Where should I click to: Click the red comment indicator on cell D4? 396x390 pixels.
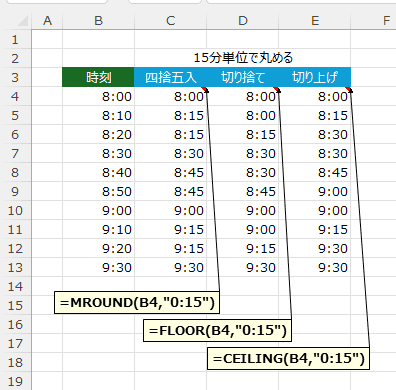276,89
